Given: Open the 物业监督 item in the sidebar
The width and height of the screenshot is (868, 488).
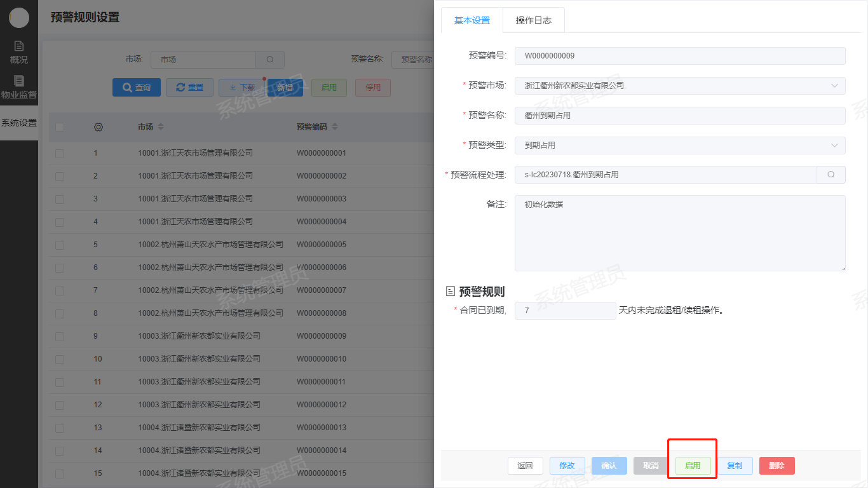Looking at the screenshot, I should [x=19, y=88].
